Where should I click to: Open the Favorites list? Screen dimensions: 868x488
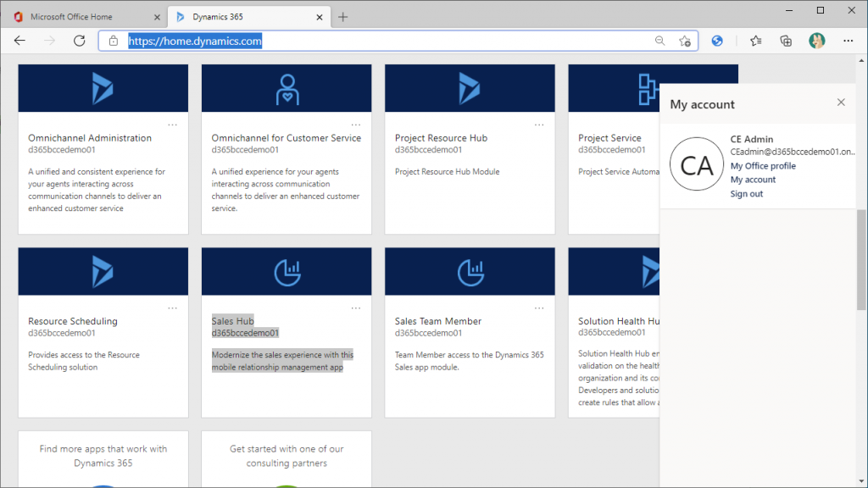(x=755, y=41)
